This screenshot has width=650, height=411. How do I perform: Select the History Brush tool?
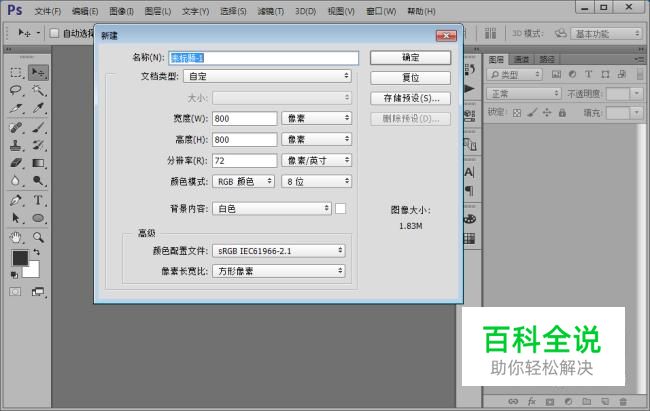(x=38, y=145)
